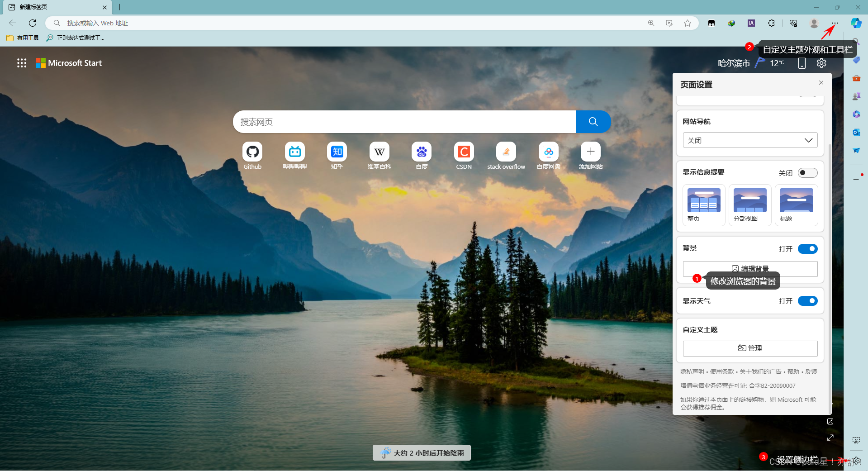Click the blue web search magnifier button
The width and height of the screenshot is (868, 471).
pos(593,122)
